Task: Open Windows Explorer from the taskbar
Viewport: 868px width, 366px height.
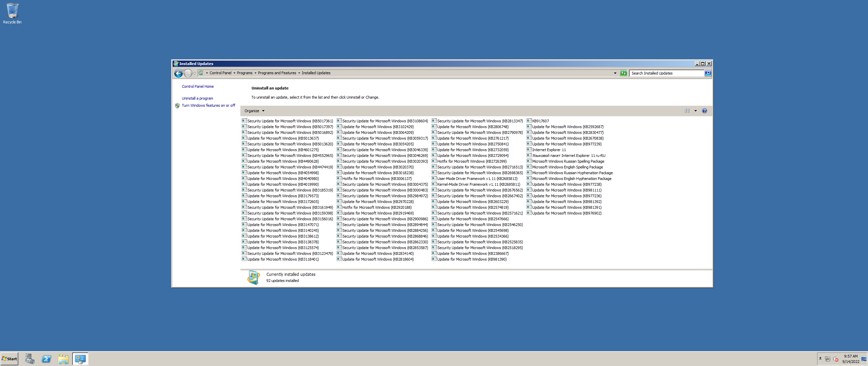Action: (63, 359)
